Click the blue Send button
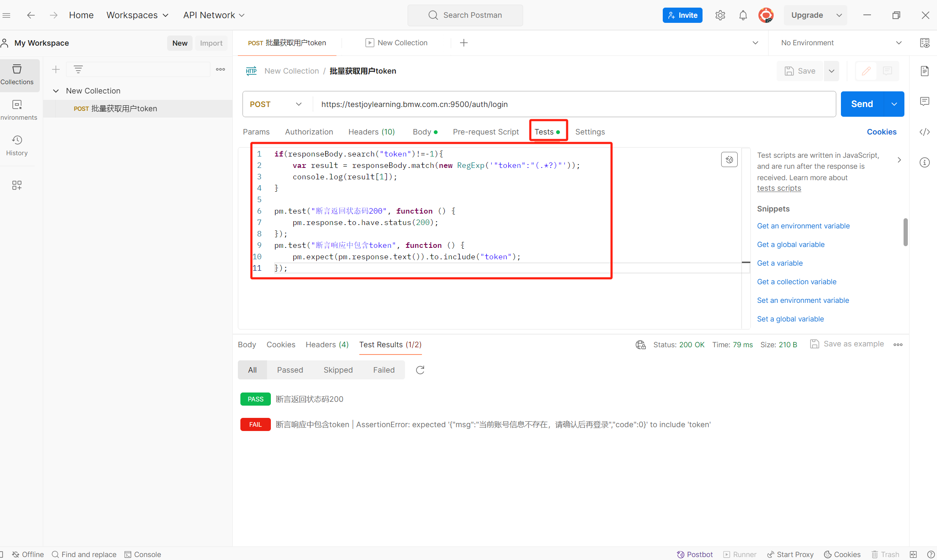This screenshot has width=937, height=560. (862, 104)
